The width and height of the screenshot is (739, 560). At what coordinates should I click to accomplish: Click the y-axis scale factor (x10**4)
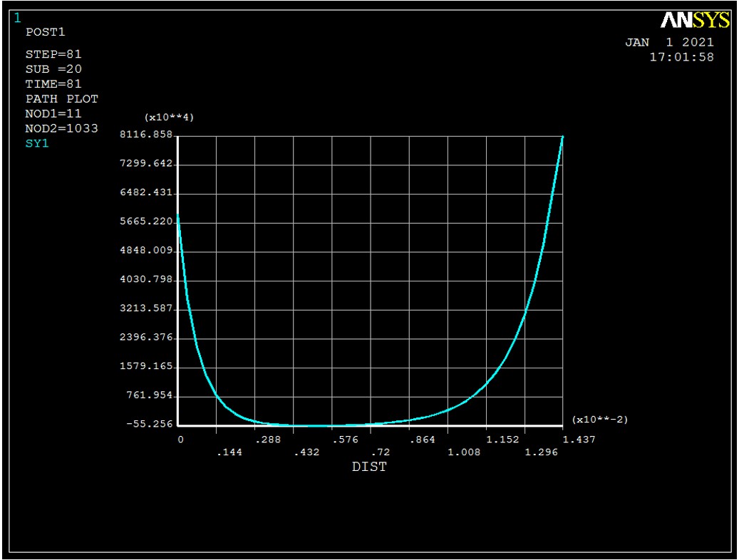(x=169, y=118)
